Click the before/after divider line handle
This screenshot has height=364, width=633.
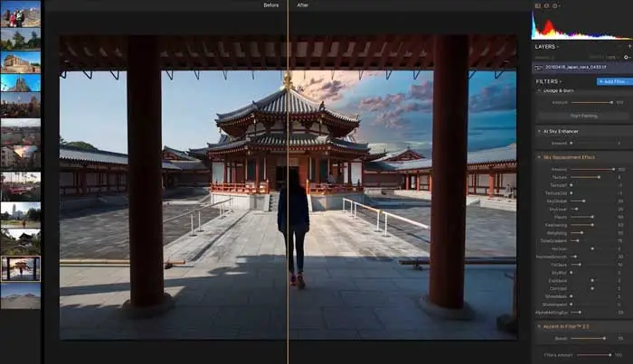tap(288, 182)
